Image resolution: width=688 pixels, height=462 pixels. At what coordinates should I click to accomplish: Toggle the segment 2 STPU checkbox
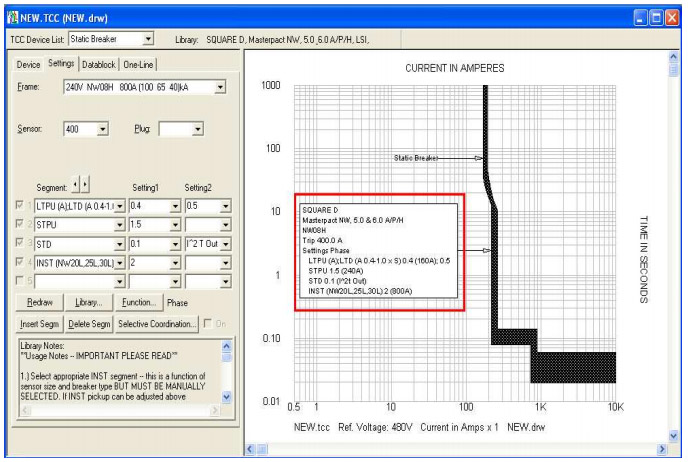point(19,224)
